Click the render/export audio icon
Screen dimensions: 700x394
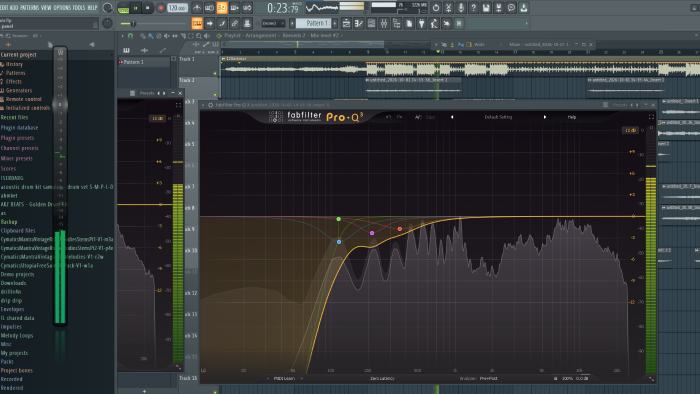498,8
